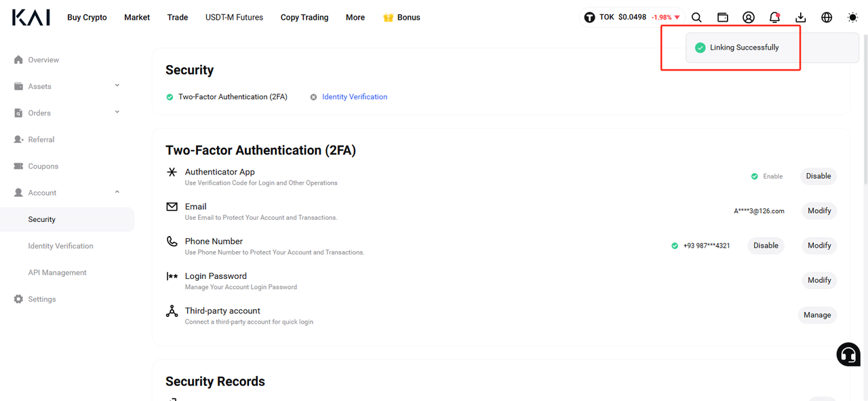Open the language globe icon
Image resolution: width=868 pixels, height=401 pixels.
pyautogui.click(x=827, y=18)
